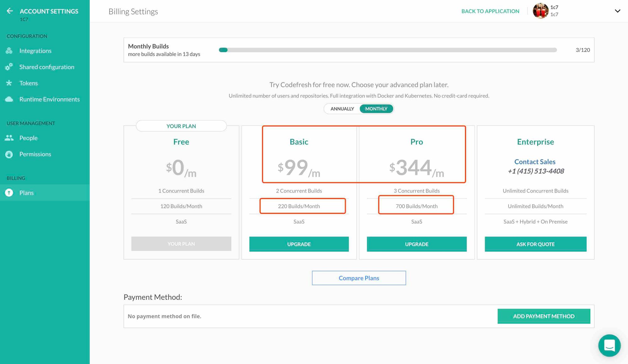Expand the user account dropdown chevron

click(x=617, y=11)
